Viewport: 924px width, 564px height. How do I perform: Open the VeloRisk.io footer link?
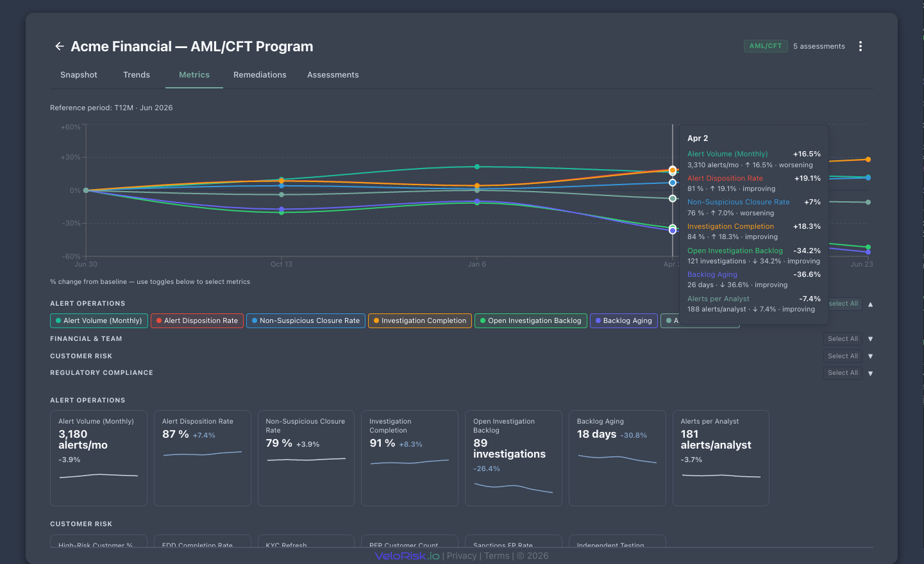pos(407,556)
